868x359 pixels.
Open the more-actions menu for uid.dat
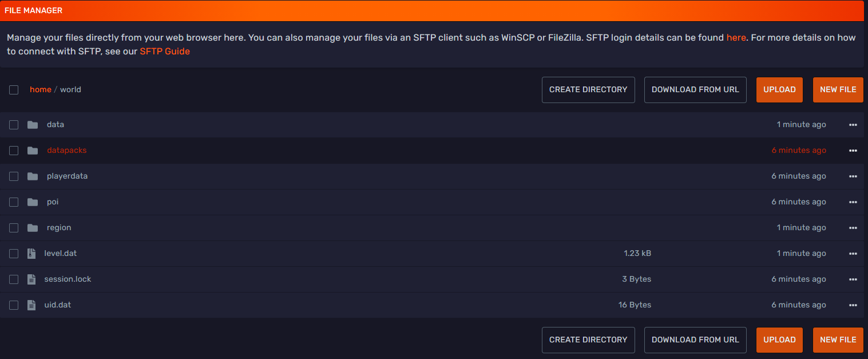(853, 305)
